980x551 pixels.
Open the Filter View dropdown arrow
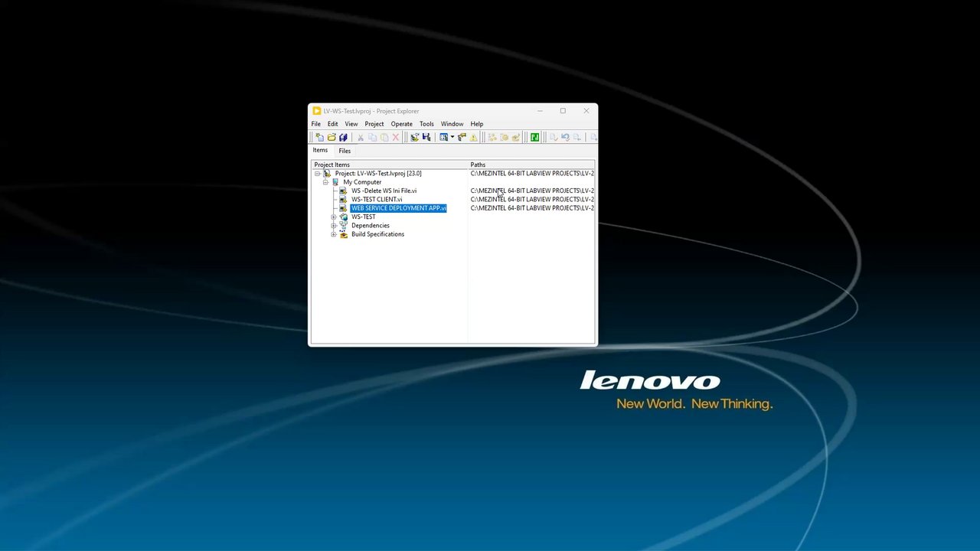click(x=452, y=137)
